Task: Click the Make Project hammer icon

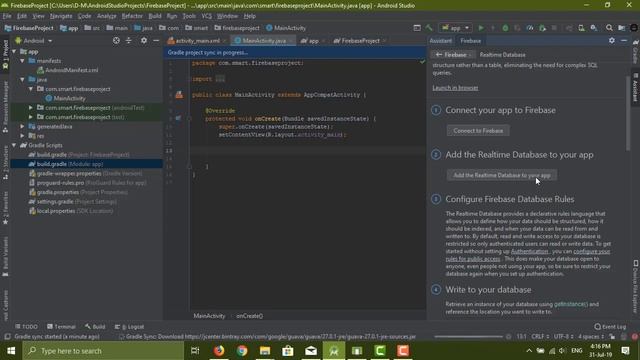Action: (429, 28)
